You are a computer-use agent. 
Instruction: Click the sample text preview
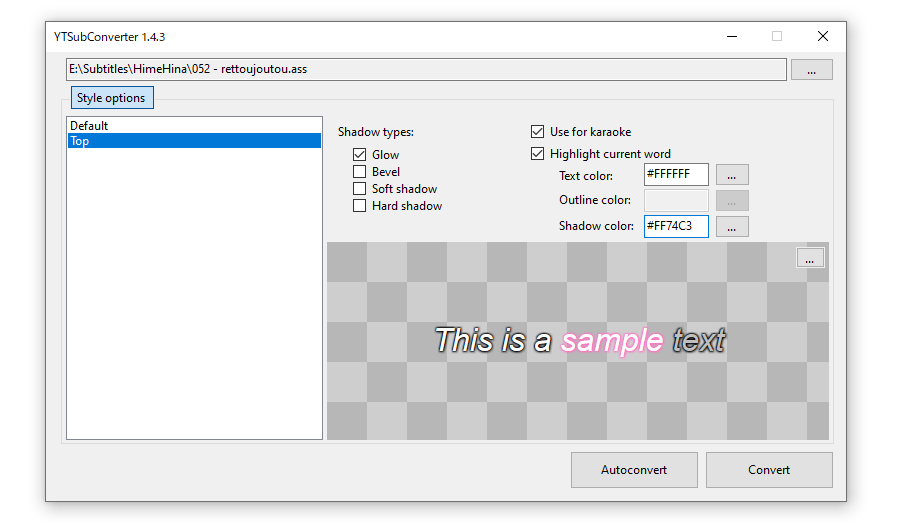[580, 340]
